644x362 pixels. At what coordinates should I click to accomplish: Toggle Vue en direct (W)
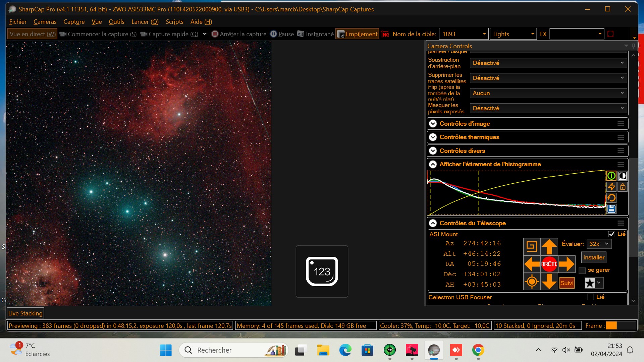(33, 34)
